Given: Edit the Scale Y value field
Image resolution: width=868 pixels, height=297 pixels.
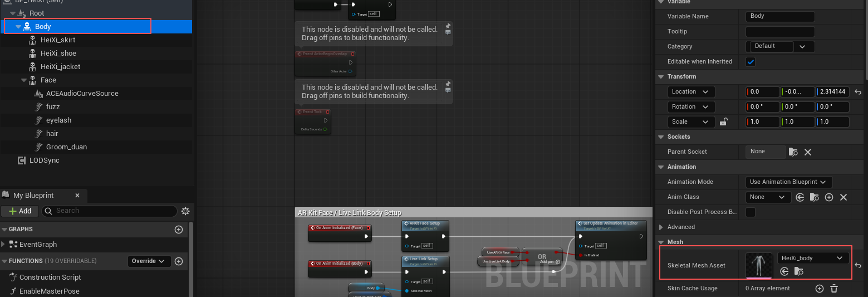Looking at the screenshot, I should 797,122.
